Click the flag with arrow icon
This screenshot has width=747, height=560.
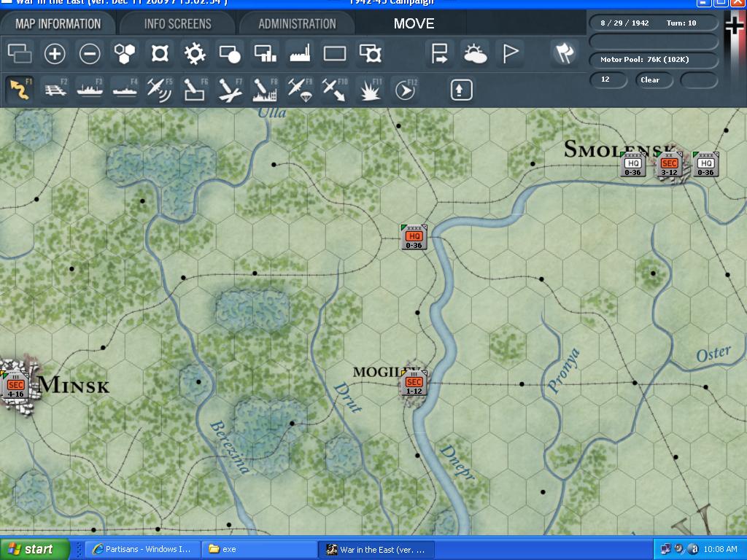pyautogui.click(x=439, y=53)
